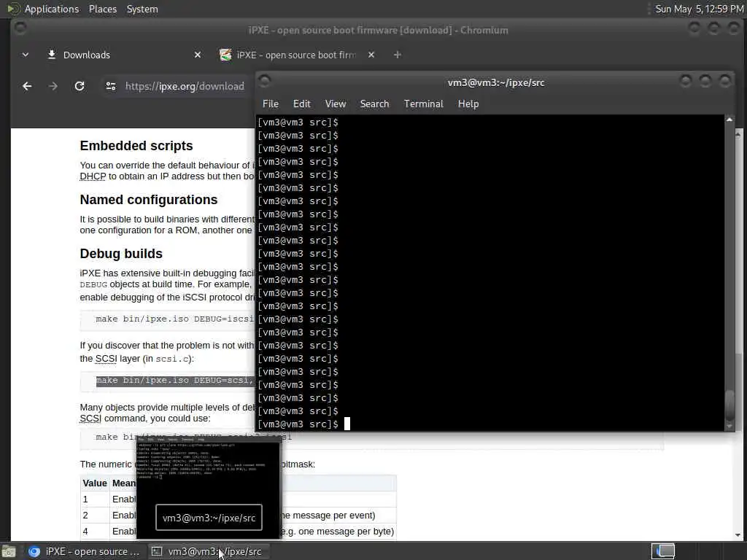747x560 pixels.
Task: Select the iPXE Chromium taskbar button
Action: pyautogui.click(x=84, y=551)
